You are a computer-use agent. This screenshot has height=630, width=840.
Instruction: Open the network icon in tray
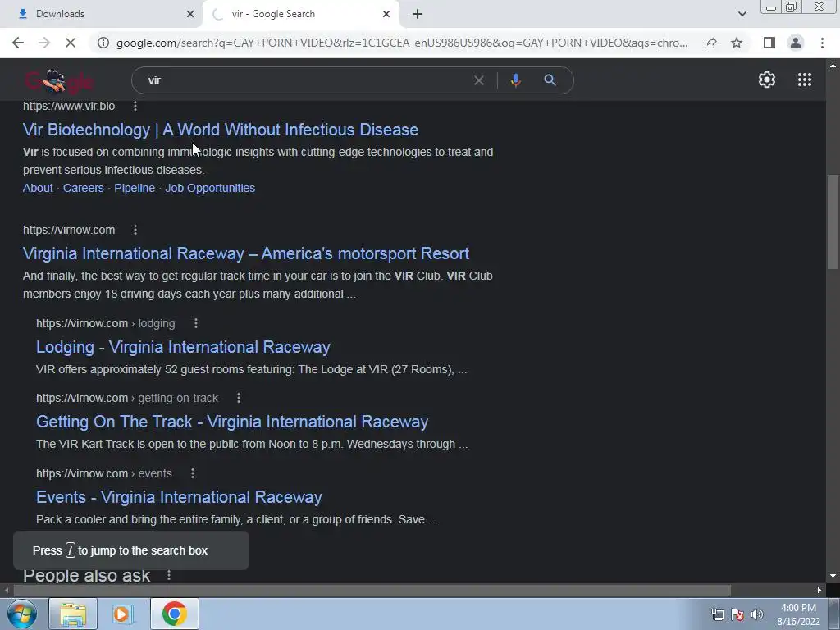click(x=717, y=614)
